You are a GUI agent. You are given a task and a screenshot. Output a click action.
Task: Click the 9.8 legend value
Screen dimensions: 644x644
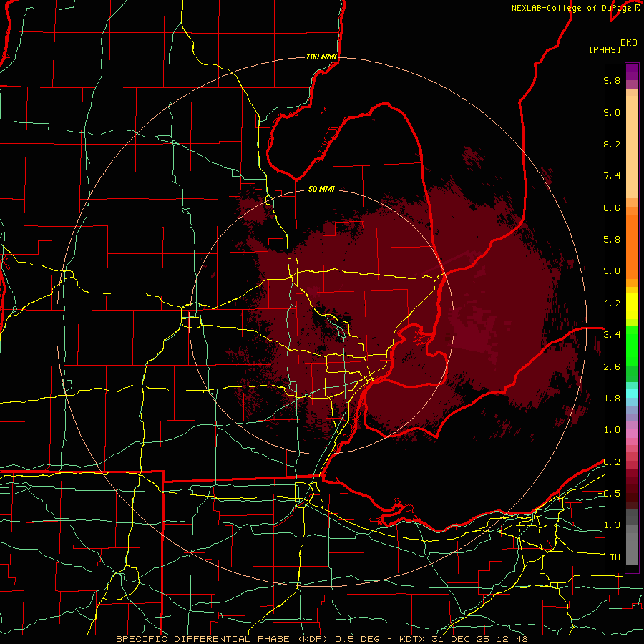[x=612, y=80]
